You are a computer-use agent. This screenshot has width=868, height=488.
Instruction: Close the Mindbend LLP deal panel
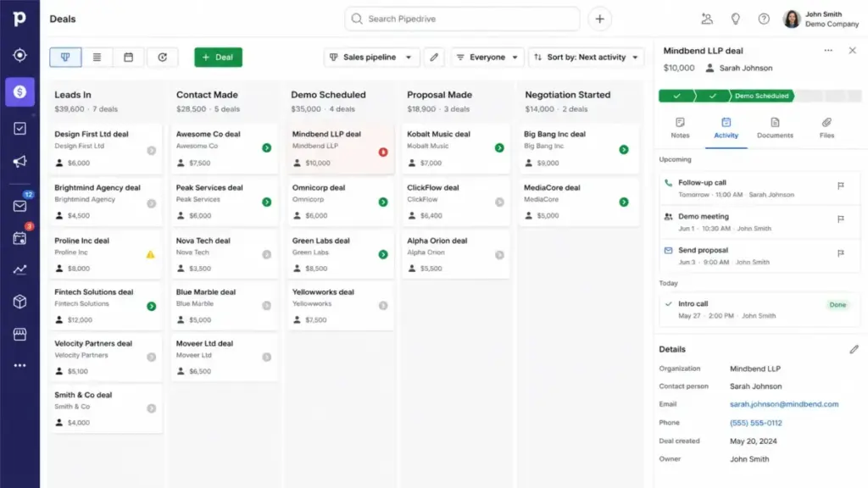[853, 50]
